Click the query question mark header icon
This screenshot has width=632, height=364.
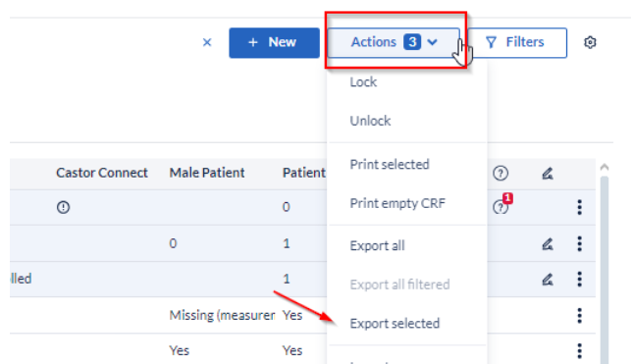point(500,174)
